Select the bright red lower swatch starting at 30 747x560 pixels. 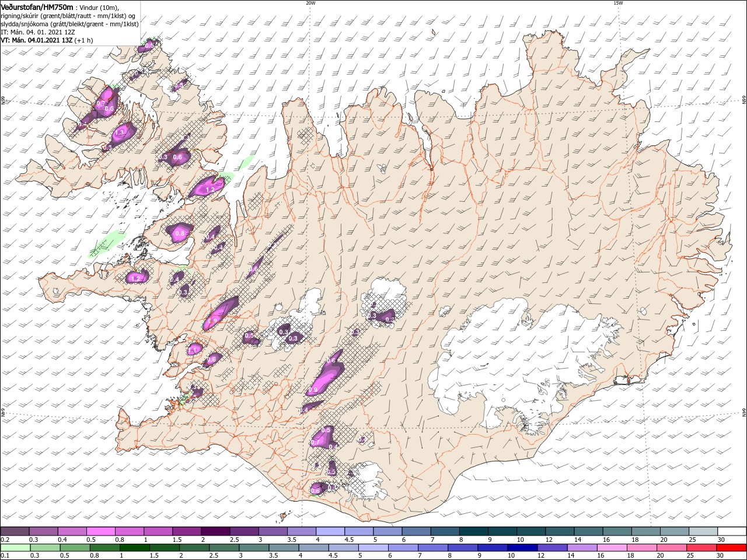(x=732, y=548)
